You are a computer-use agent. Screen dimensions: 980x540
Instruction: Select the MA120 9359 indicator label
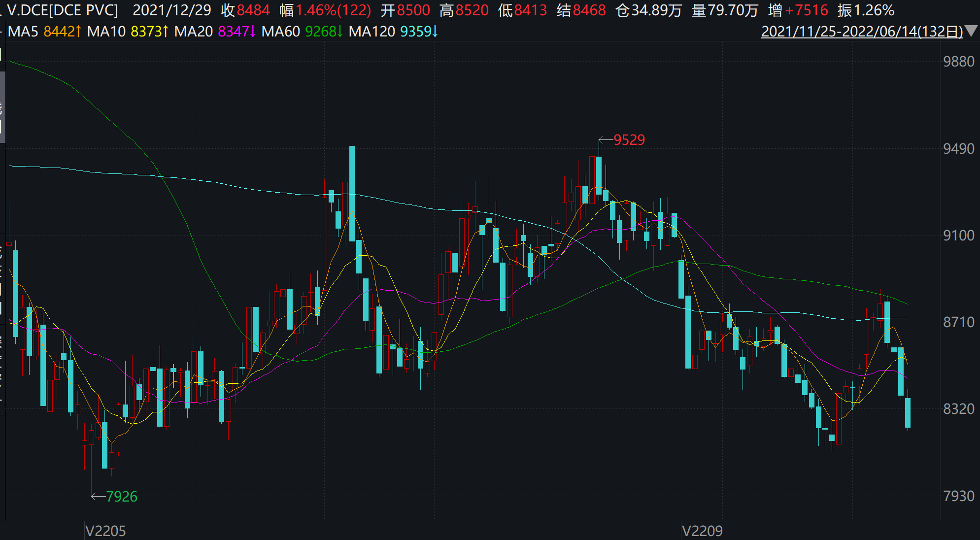point(394,32)
